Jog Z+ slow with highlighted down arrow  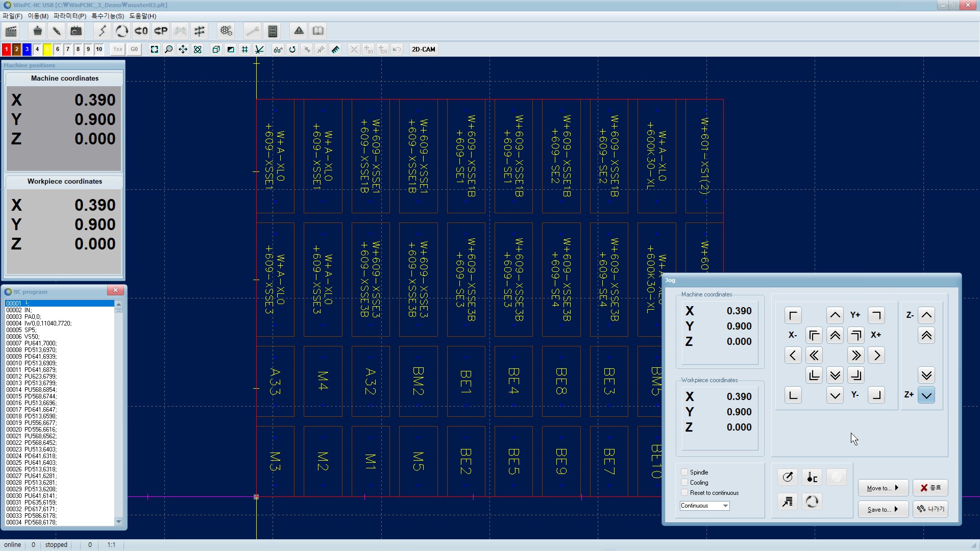point(926,395)
